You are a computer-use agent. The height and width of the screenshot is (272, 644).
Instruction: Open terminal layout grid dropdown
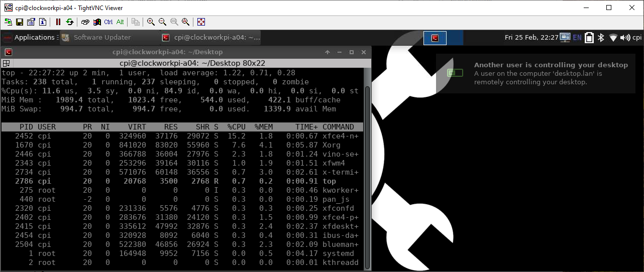tap(7, 63)
